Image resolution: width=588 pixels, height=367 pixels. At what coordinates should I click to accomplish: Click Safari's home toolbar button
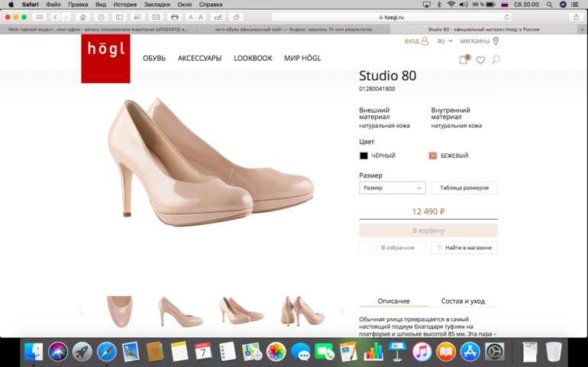coord(82,17)
